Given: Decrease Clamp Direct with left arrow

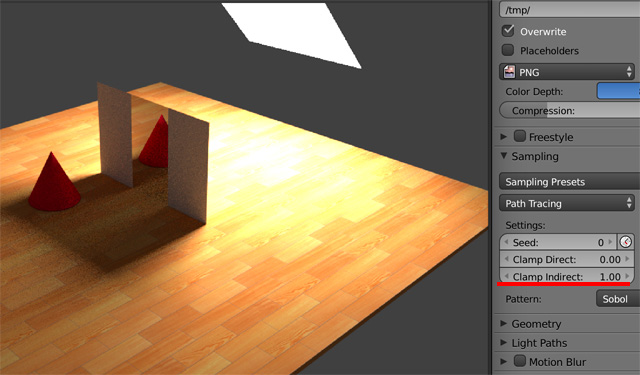Looking at the screenshot, I should point(506,259).
